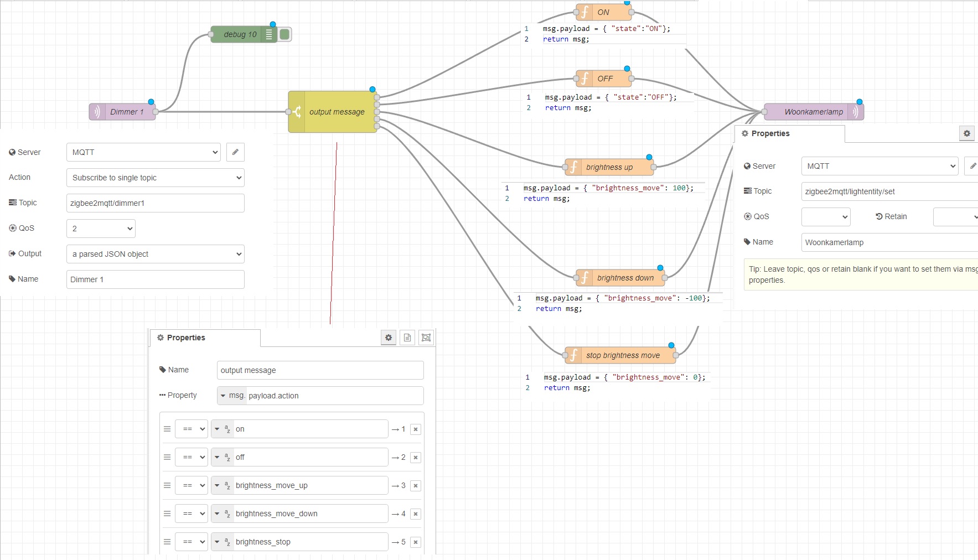Click gear icon on Woonkamerlamp Properties header
The width and height of the screenshot is (978, 560).
pyautogui.click(x=966, y=133)
